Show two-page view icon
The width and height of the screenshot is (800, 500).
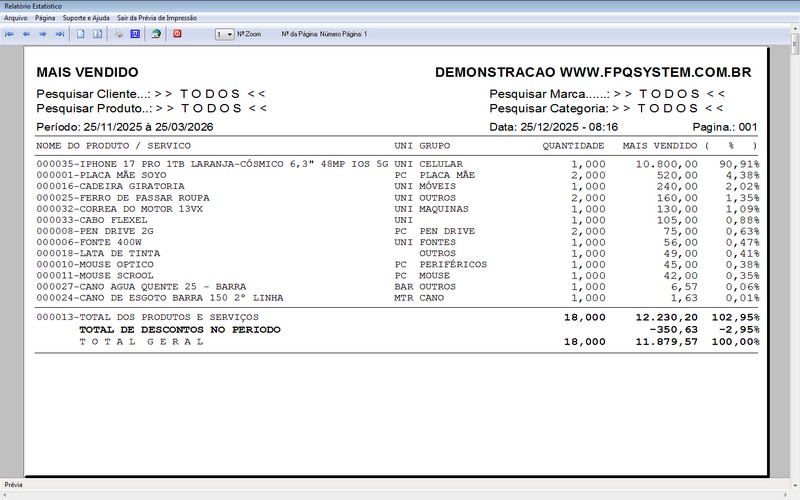click(x=97, y=34)
